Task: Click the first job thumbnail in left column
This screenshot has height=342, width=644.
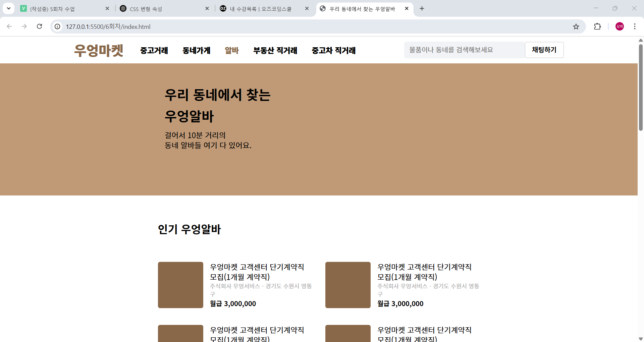Action: pyautogui.click(x=180, y=285)
